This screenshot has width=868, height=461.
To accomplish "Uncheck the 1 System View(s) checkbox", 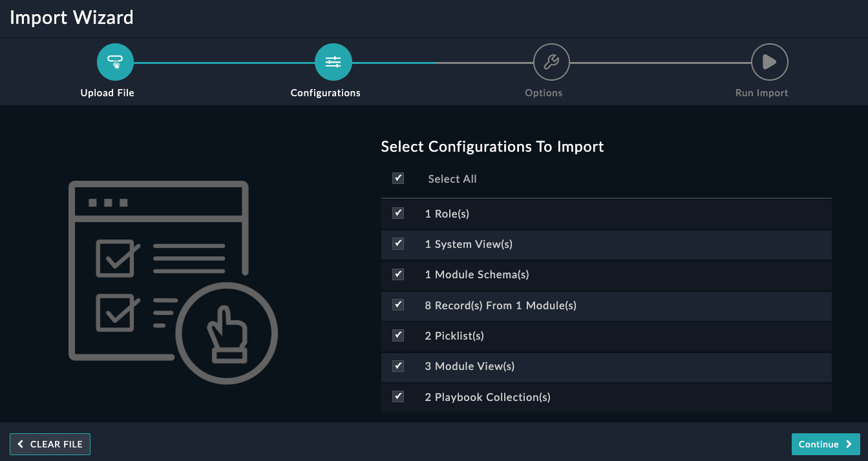I will point(398,244).
